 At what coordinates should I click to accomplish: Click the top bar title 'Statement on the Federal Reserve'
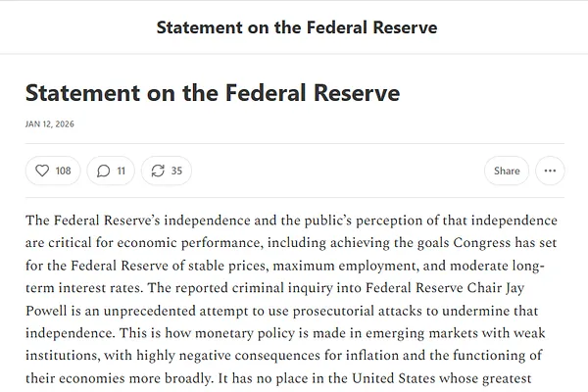(x=296, y=26)
